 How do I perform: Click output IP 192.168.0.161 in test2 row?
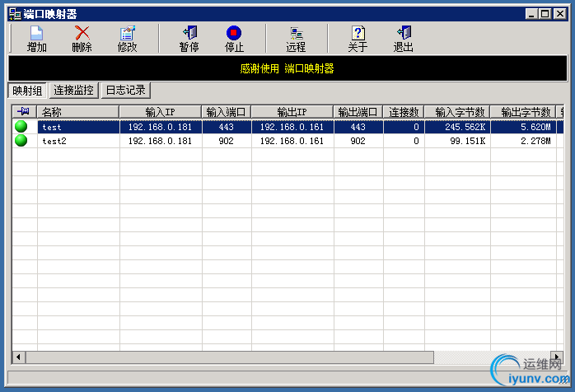[292, 141]
